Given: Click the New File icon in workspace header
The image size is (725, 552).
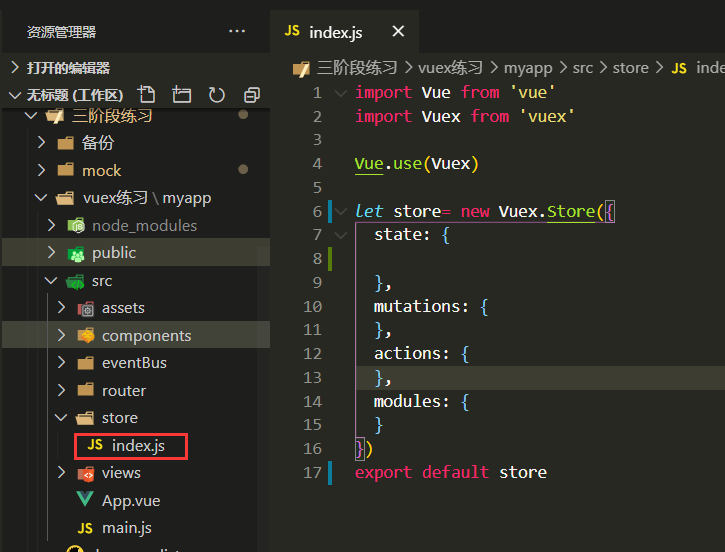Looking at the screenshot, I should [x=147, y=95].
